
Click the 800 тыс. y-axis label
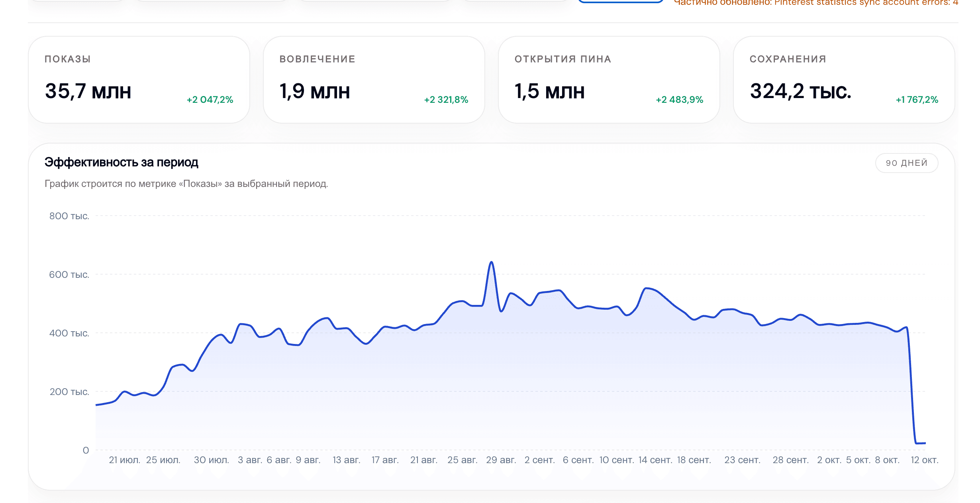[x=69, y=216]
